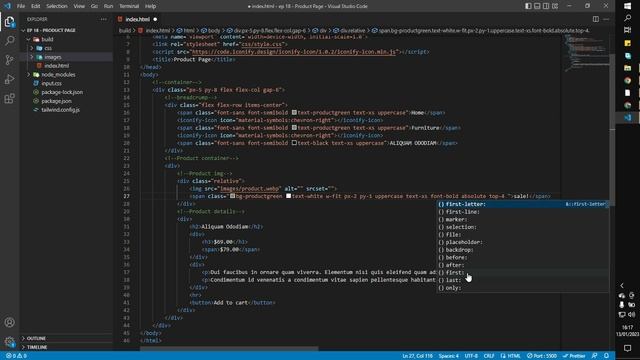Open the feedback icon in status bar

click(595, 356)
